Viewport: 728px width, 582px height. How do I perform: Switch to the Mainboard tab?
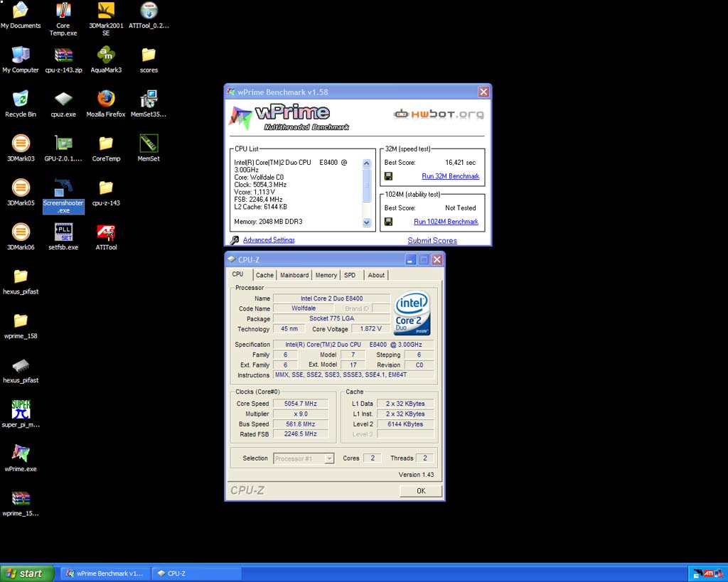pos(294,275)
